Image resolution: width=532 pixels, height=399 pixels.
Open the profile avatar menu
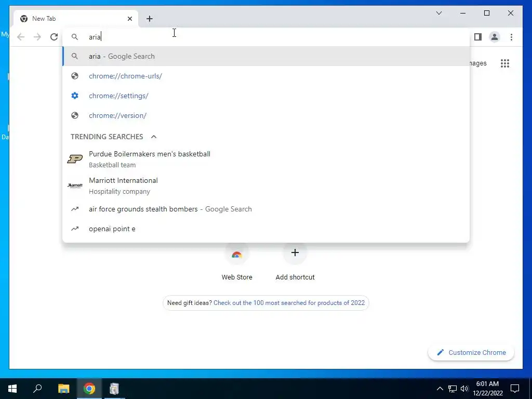tap(495, 37)
